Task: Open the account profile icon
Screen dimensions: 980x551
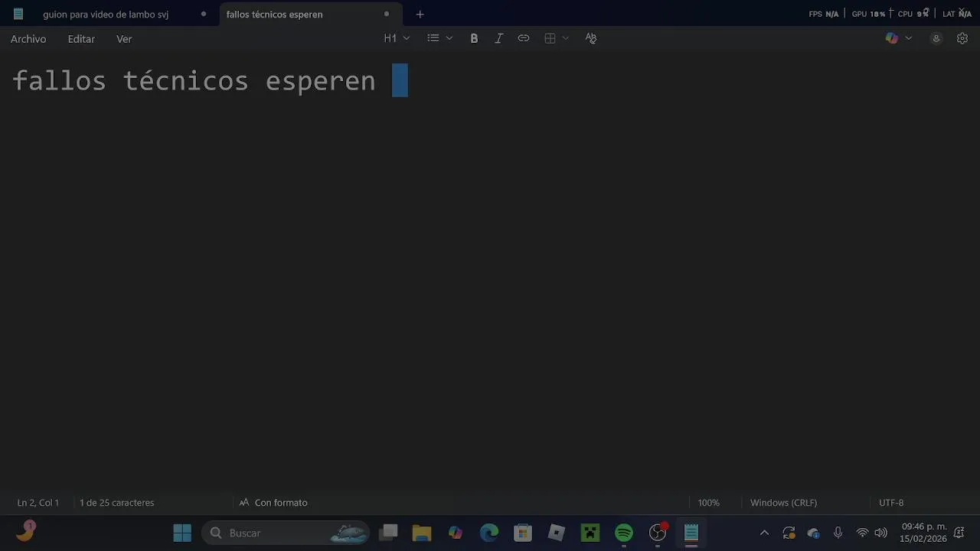Action: coord(936,38)
